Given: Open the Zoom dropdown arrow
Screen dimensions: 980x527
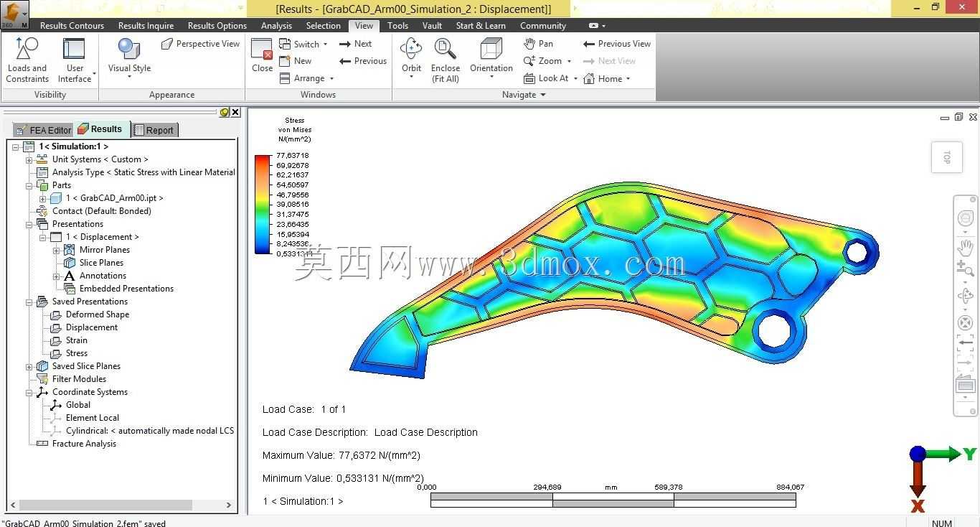Looking at the screenshot, I should coord(569,61).
